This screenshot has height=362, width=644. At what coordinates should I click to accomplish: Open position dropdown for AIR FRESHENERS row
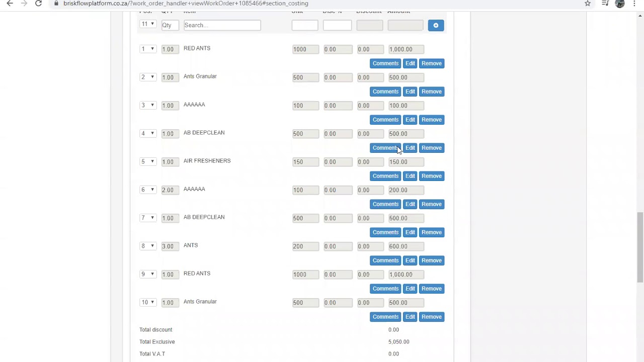point(148,161)
